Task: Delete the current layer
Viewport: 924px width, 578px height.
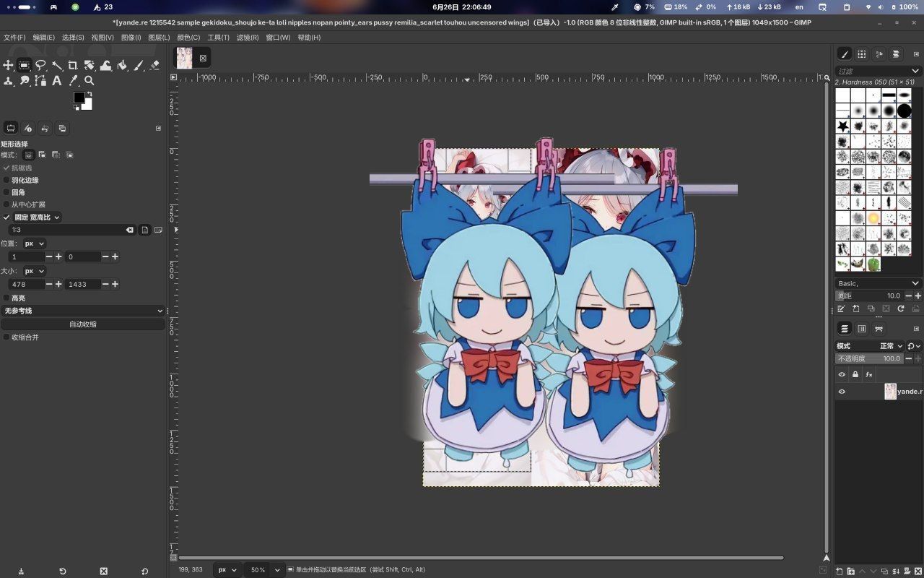Action: [x=918, y=571]
